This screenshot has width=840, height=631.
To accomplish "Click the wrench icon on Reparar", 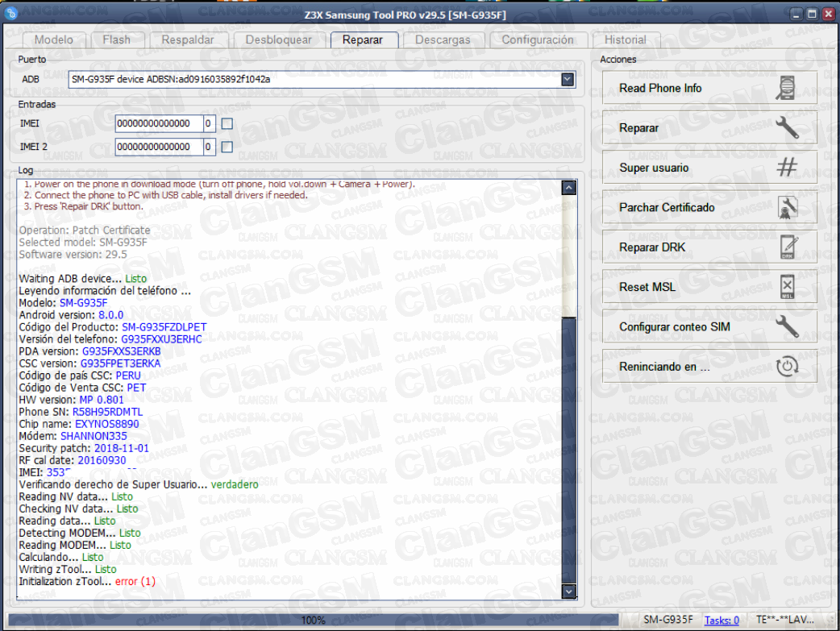I will (787, 127).
